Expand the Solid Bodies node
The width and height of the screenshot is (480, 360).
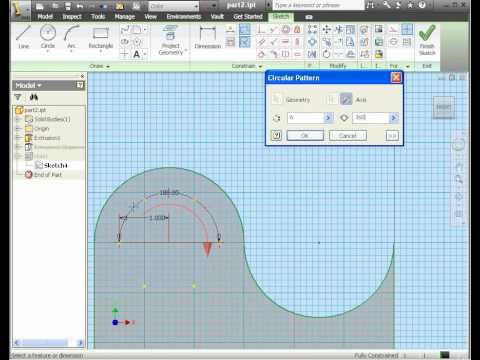[19, 119]
